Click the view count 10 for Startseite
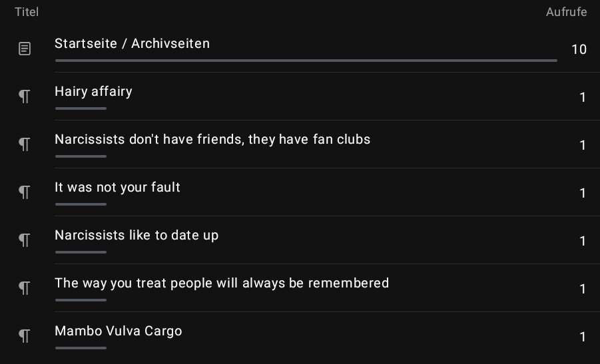The height and width of the screenshot is (364, 600). (579, 49)
